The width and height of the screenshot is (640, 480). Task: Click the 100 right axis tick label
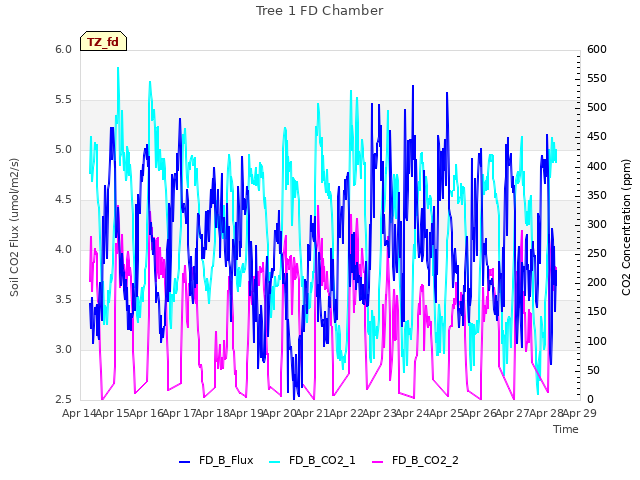pyautogui.click(x=597, y=341)
